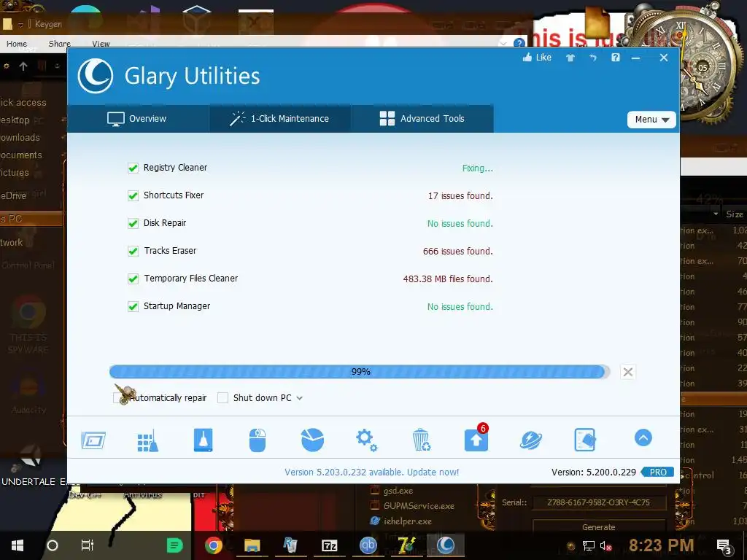Click the muted volume tray icon

point(605,546)
